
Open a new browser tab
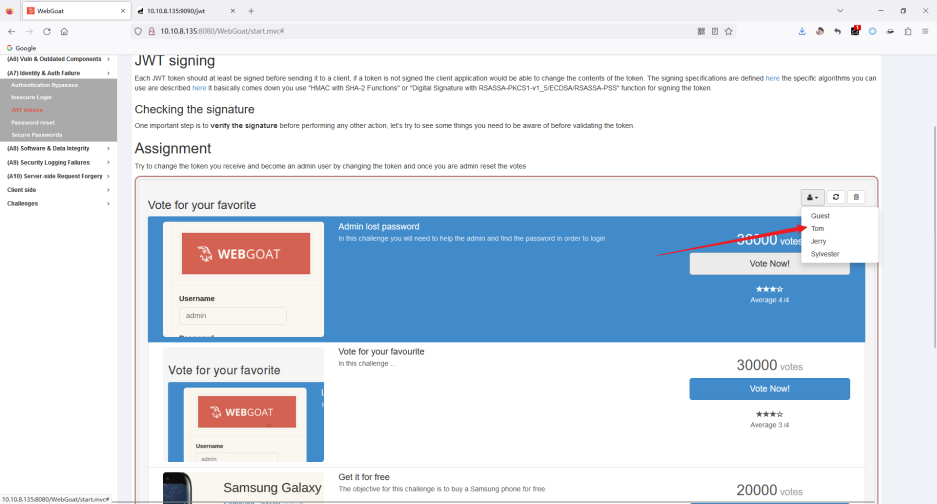click(251, 11)
